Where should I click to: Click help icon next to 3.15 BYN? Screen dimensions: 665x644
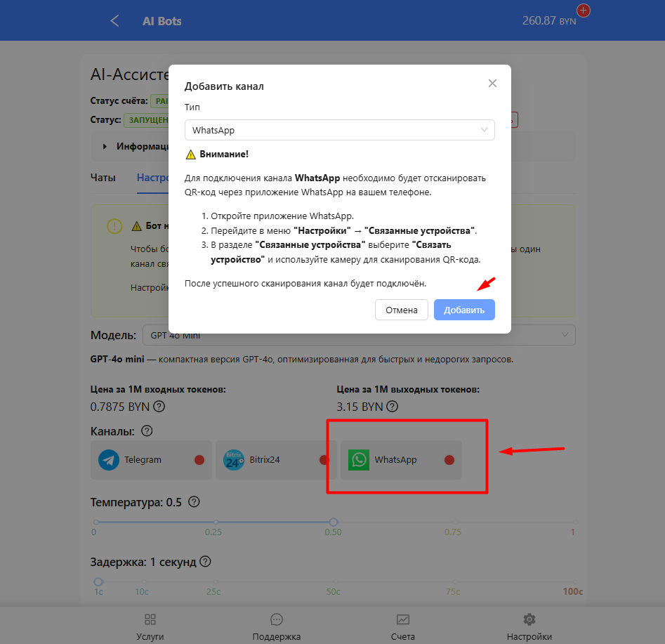[x=393, y=407]
